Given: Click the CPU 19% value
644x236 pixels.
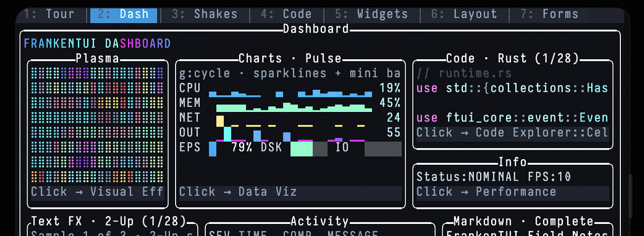Looking at the screenshot, I should 390,89.
